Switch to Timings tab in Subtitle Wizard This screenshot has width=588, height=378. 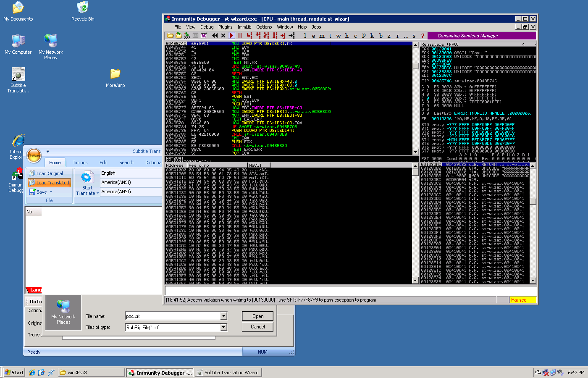80,163
